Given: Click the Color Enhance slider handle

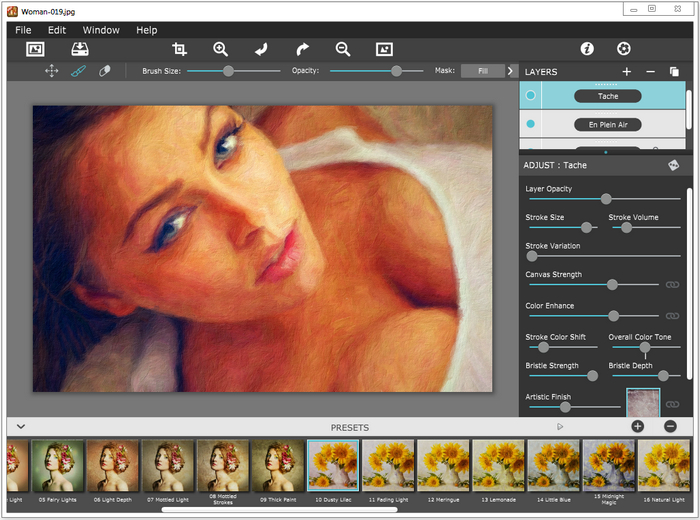Looking at the screenshot, I should pyautogui.click(x=613, y=316).
